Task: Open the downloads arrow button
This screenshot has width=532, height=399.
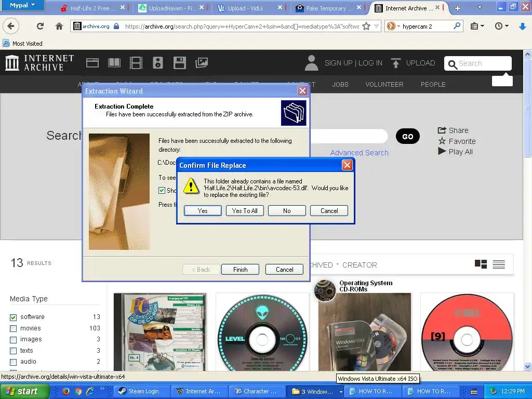Action: click(x=523, y=26)
